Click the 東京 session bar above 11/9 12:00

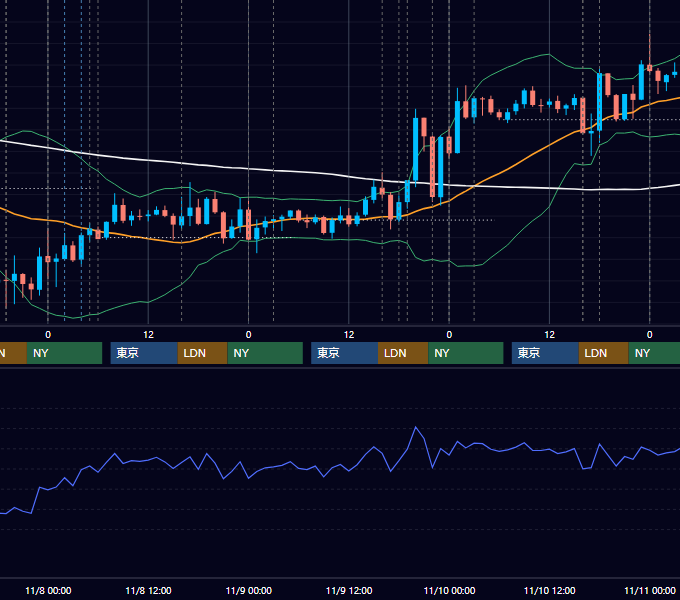point(344,353)
